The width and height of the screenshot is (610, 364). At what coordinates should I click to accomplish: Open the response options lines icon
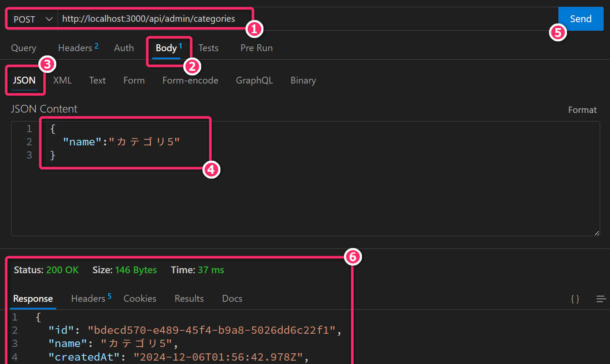601,299
